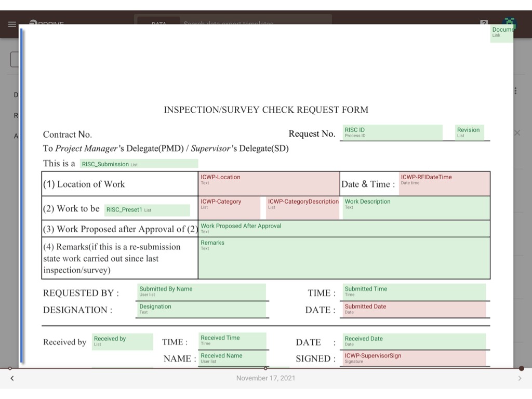Click the timeline handle at right end
Viewport: 532px width, 399px height.
click(x=522, y=368)
